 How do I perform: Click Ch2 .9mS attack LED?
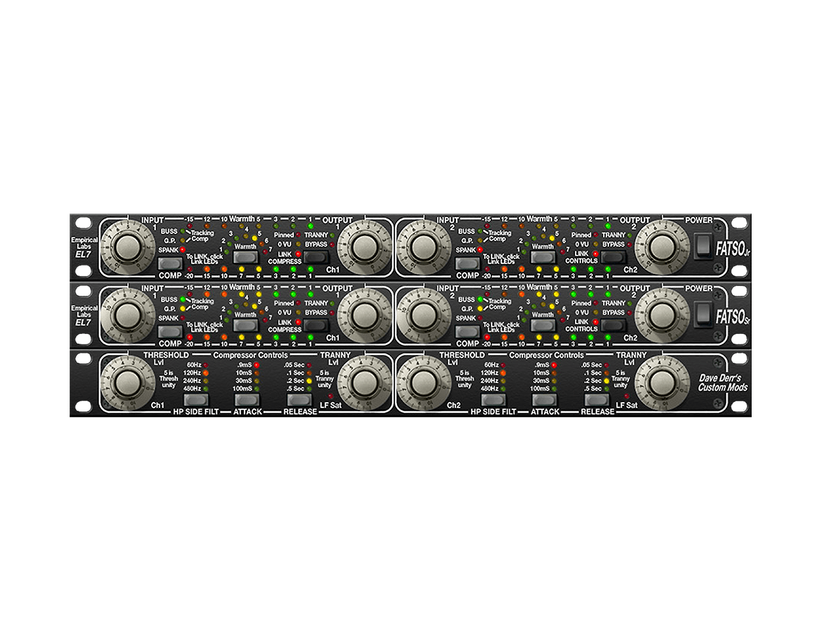tap(555, 365)
